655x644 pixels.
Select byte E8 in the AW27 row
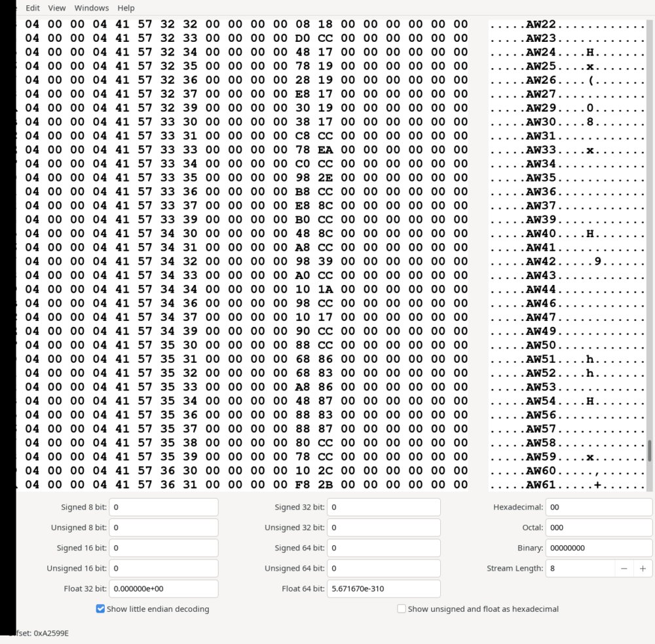pos(303,94)
